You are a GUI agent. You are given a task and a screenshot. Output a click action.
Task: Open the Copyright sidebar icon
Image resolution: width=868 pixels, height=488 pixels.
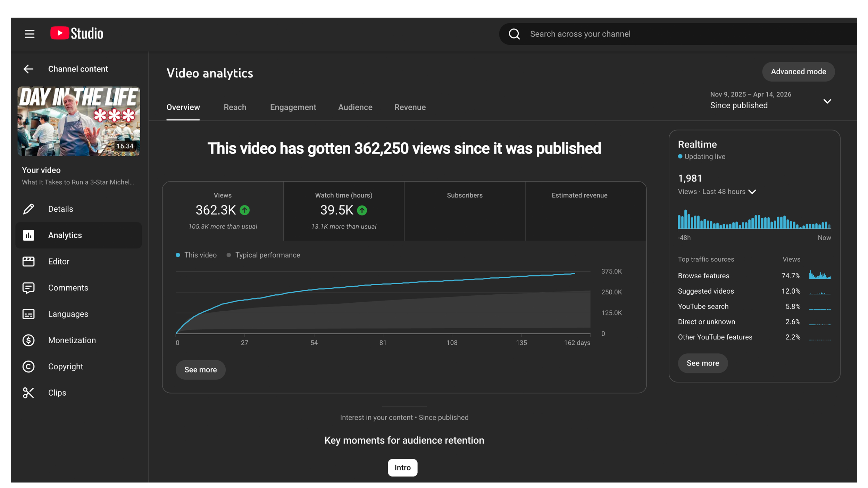pyautogui.click(x=28, y=367)
